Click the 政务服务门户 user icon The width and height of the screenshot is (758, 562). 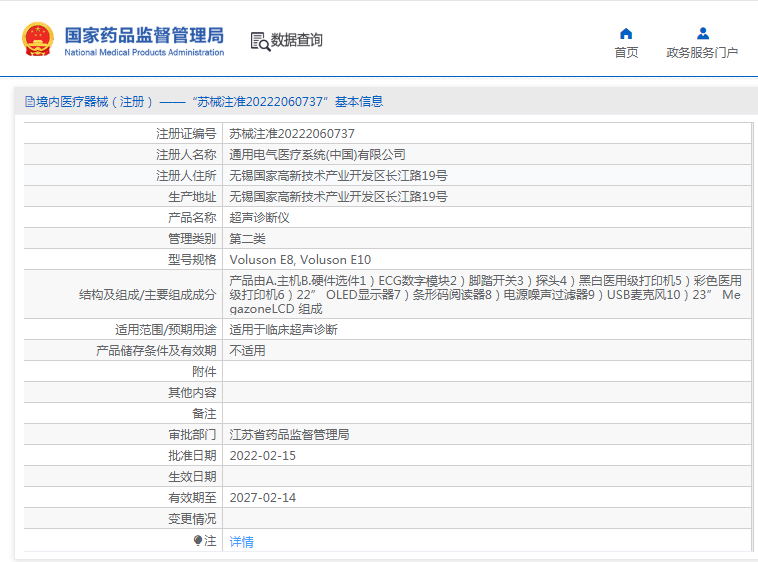point(703,33)
